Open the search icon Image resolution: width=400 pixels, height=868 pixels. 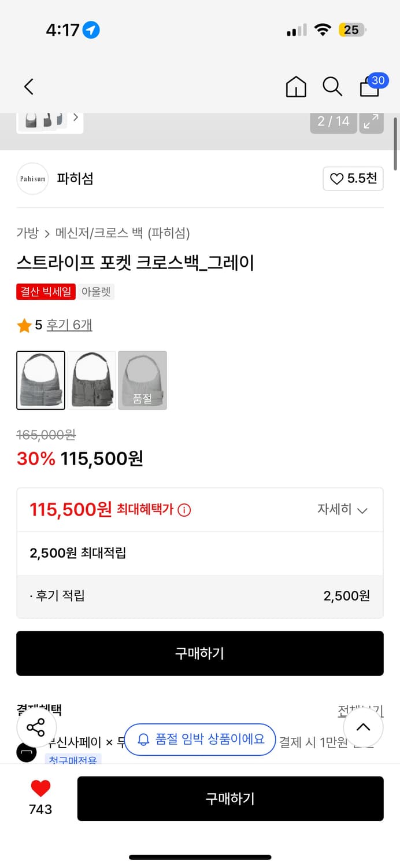pos(332,86)
